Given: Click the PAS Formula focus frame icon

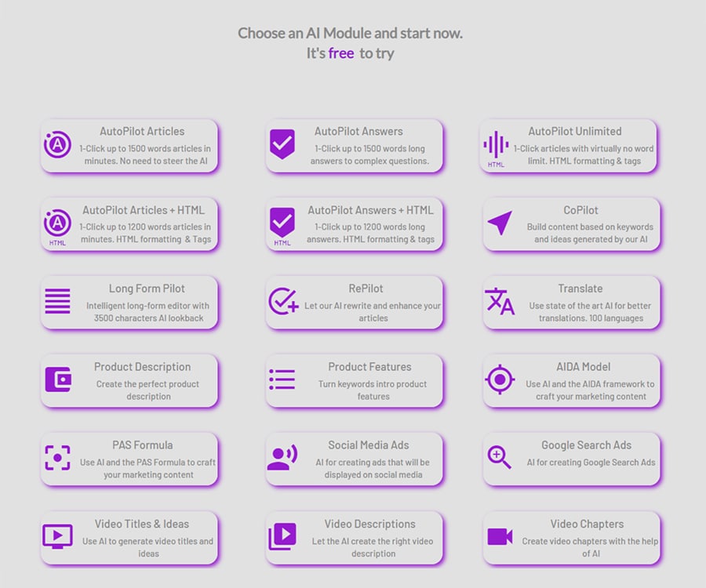Looking at the screenshot, I should click(x=57, y=458).
